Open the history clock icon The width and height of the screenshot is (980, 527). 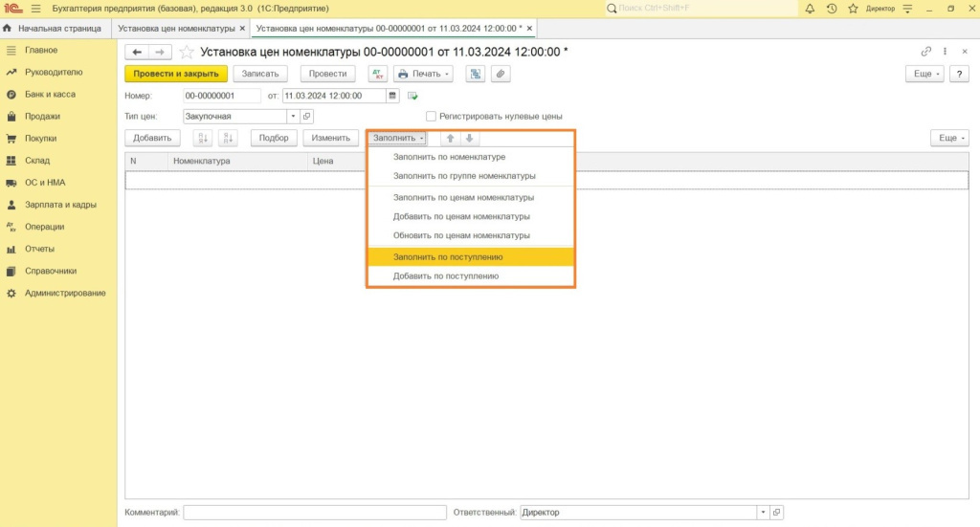831,9
